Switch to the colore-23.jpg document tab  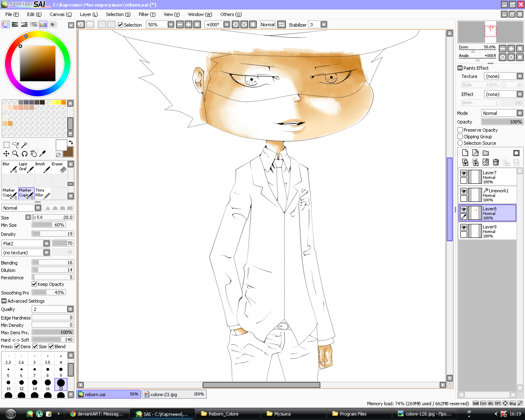tap(174, 394)
